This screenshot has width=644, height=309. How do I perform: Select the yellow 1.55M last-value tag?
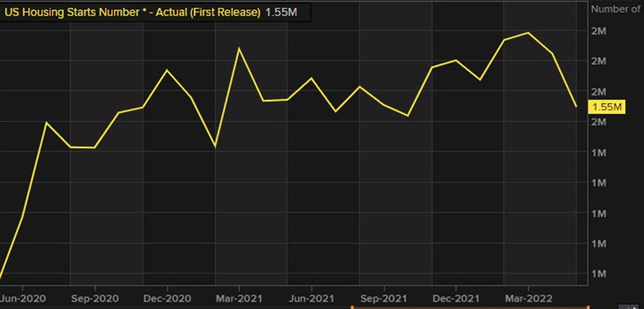607,107
